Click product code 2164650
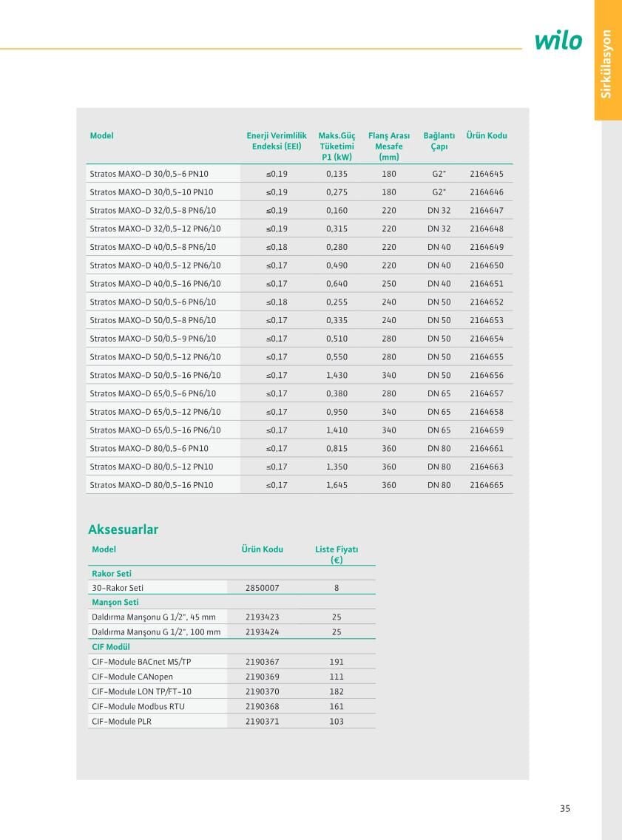Viewport: 622px width, 840px height. (487, 265)
